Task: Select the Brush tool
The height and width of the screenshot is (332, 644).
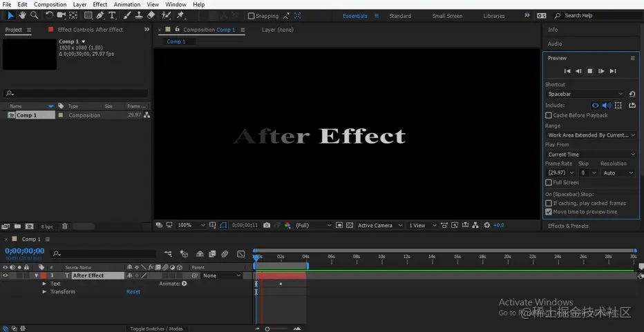Action: [x=127, y=16]
